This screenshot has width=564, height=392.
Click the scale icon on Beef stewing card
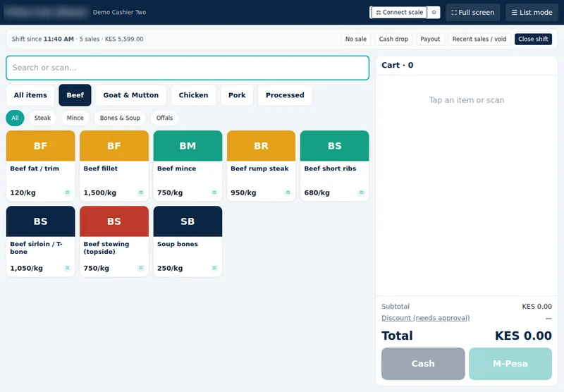[141, 268]
